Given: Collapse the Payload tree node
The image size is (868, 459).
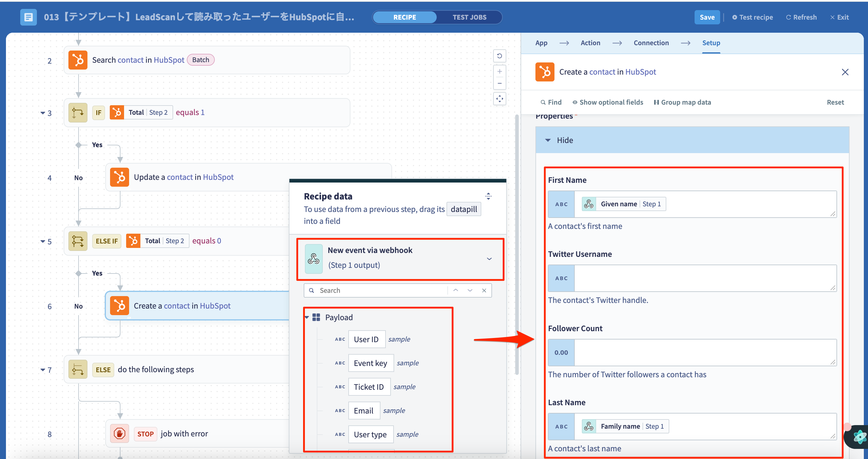Looking at the screenshot, I should coord(307,317).
